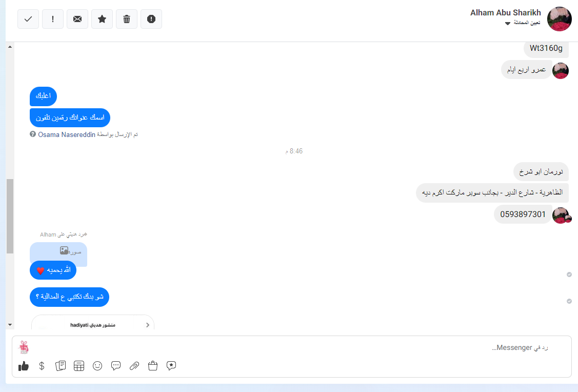Open the shopping bag products icon
The image size is (578, 392).
click(x=153, y=366)
